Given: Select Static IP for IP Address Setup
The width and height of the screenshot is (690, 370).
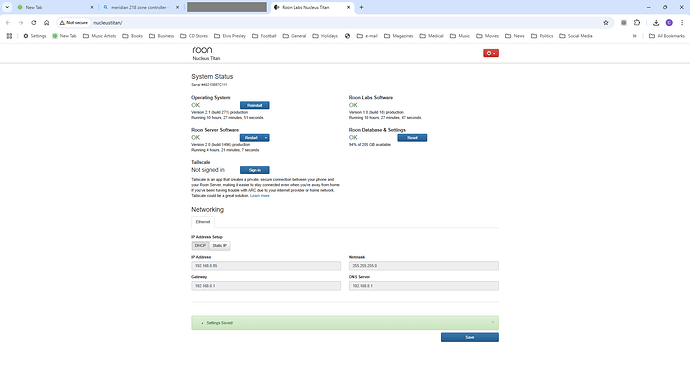Looking at the screenshot, I should (220, 245).
